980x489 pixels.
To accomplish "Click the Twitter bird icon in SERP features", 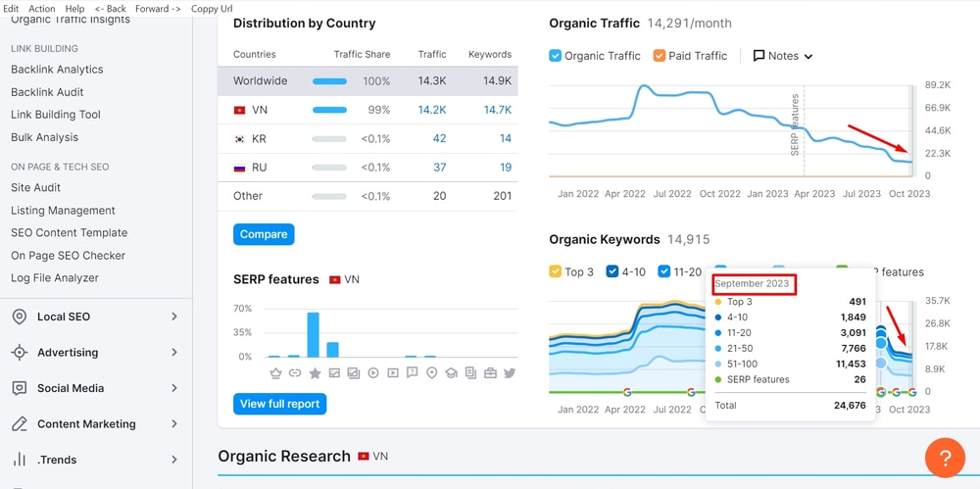I will [510, 373].
